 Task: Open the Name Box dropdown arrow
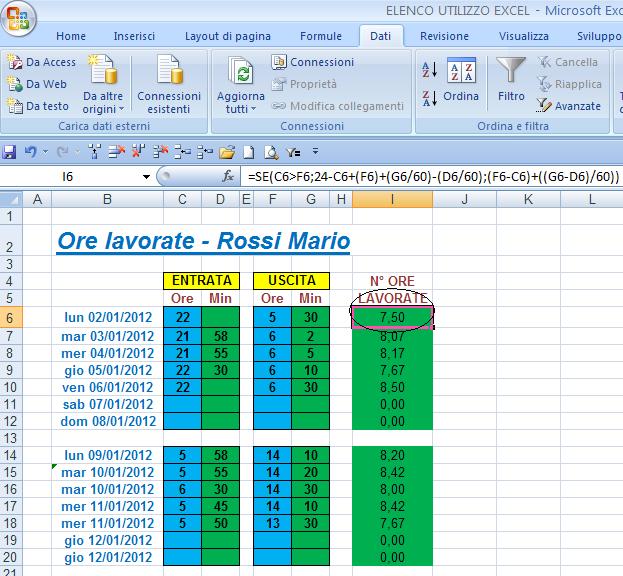coord(146,176)
